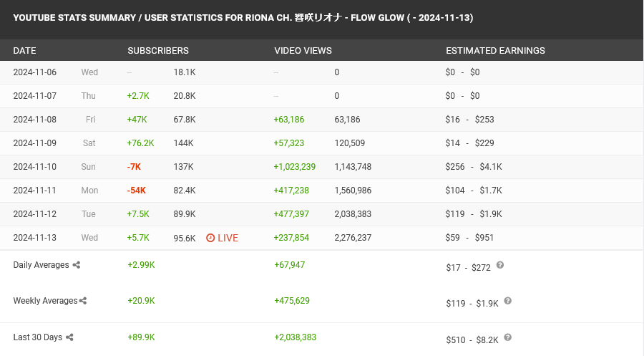Click the VIDEO VIEWS column header
The image size is (644, 356).
pos(303,51)
